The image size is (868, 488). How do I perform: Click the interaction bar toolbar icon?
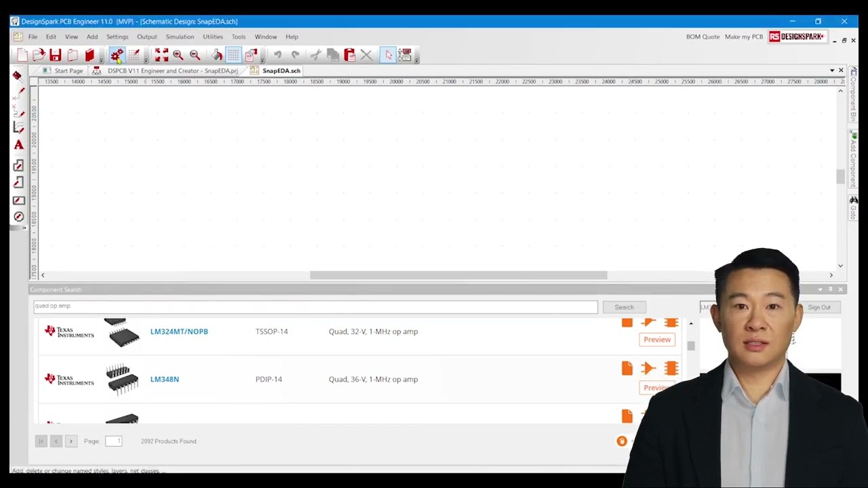pyautogui.click(x=405, y=55)
